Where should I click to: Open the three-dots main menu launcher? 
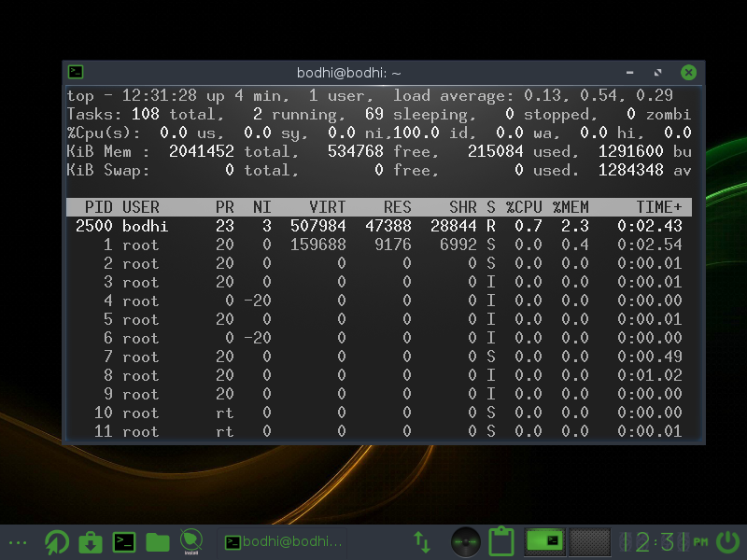pyautogui.click(x=18, y=542)
